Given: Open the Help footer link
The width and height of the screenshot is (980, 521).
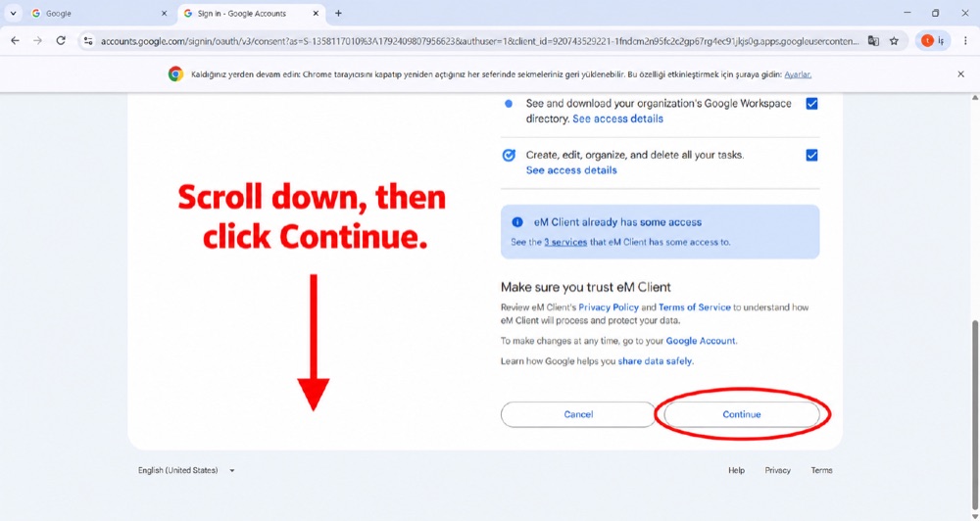Looking at the screenshot, I should click(x=736, y=470).
